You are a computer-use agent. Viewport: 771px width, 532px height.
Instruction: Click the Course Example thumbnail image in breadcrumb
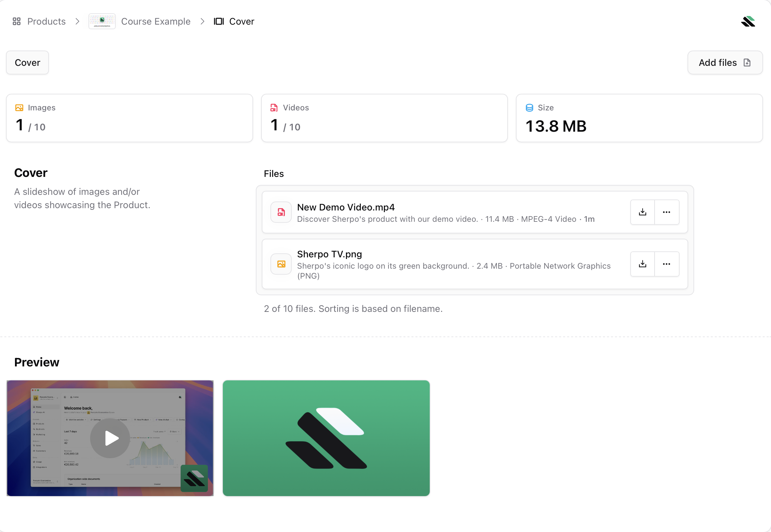pos(102,21)
